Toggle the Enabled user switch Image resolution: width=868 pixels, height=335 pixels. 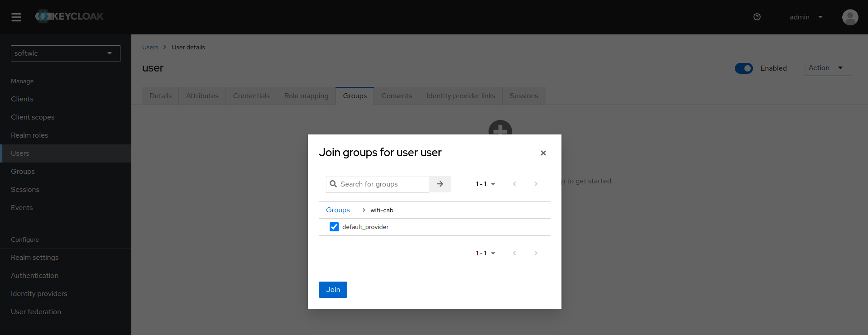[x=744, y=68]
